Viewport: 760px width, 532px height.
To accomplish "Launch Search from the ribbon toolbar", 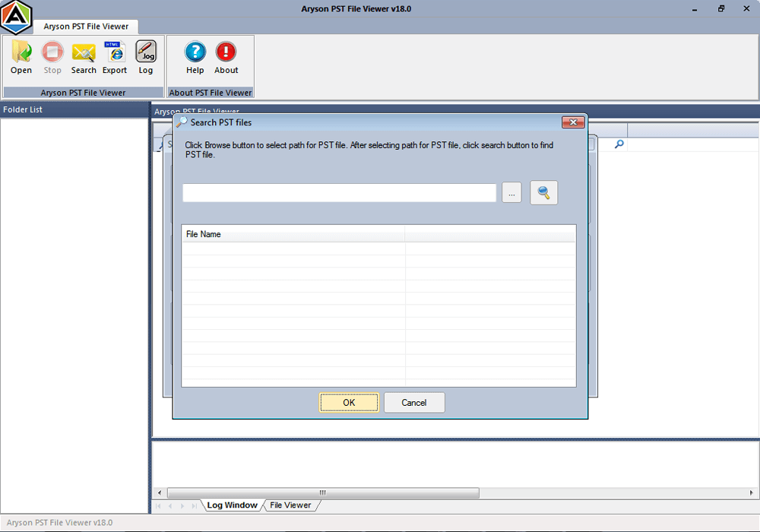I will [x=84, y=58].
